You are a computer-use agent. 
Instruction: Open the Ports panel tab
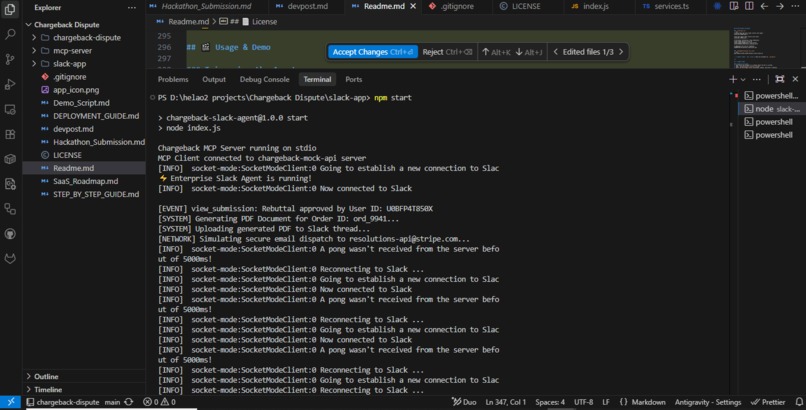[x=353, y=79]
